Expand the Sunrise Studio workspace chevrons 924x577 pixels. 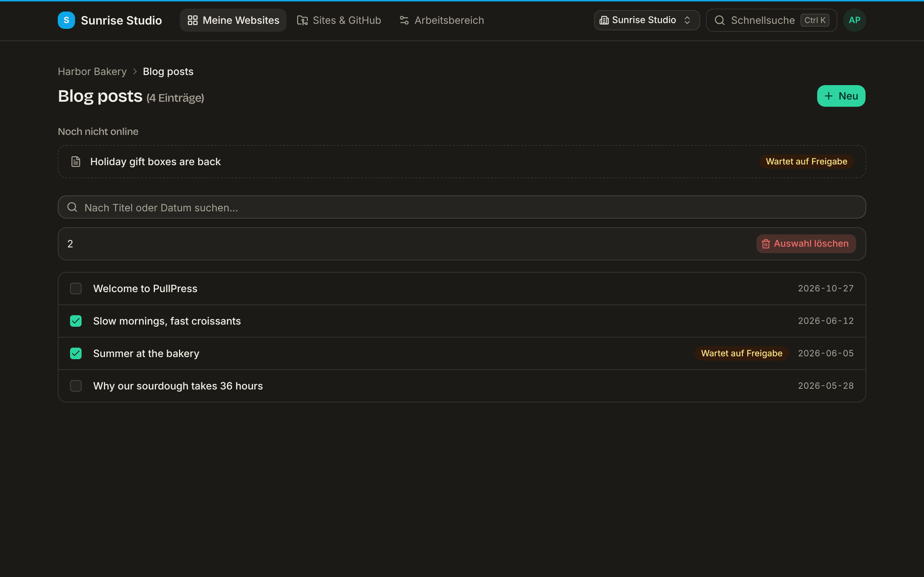point(687,20)
